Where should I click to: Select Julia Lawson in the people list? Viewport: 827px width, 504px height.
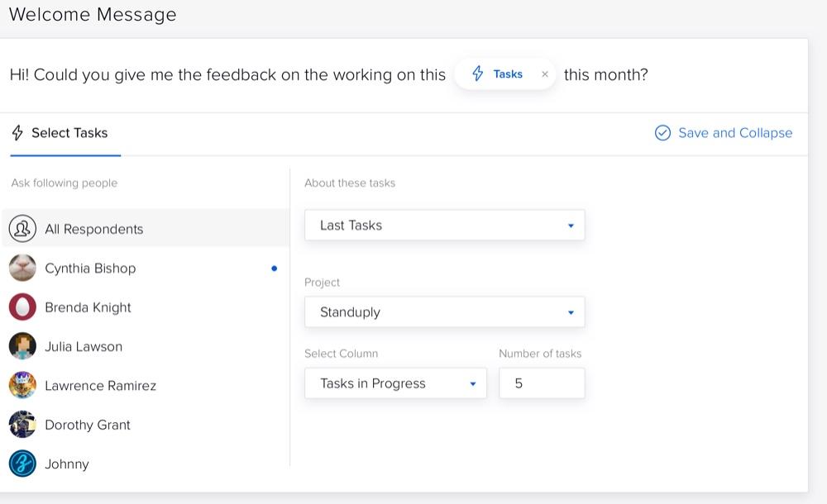[146, 346]
